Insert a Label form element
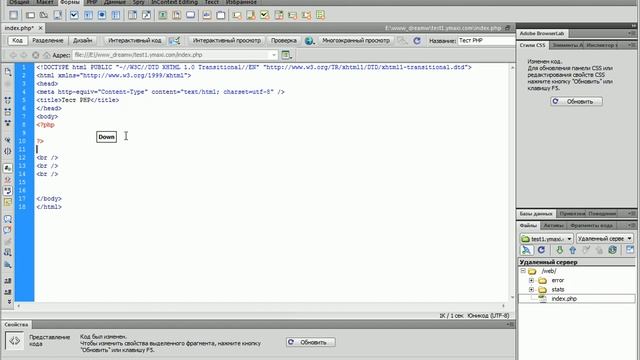Image resolution: width=640 pixels, height=360 pixels. [207, 15]
